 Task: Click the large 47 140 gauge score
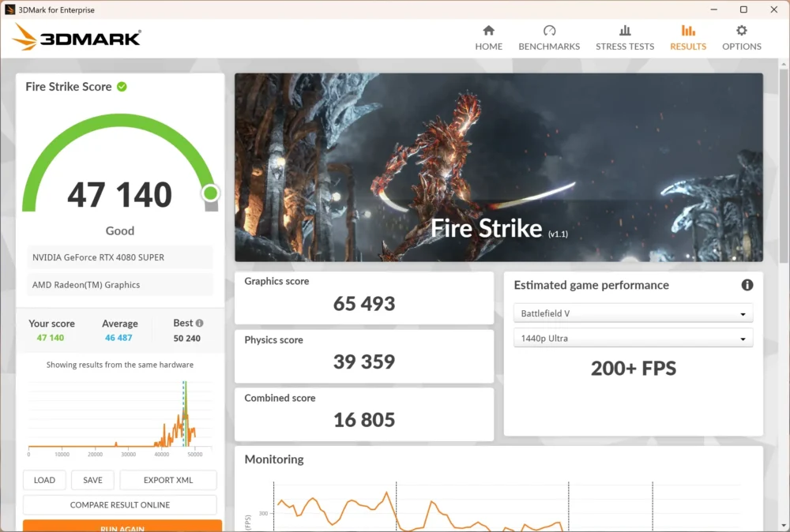point(119,195)
